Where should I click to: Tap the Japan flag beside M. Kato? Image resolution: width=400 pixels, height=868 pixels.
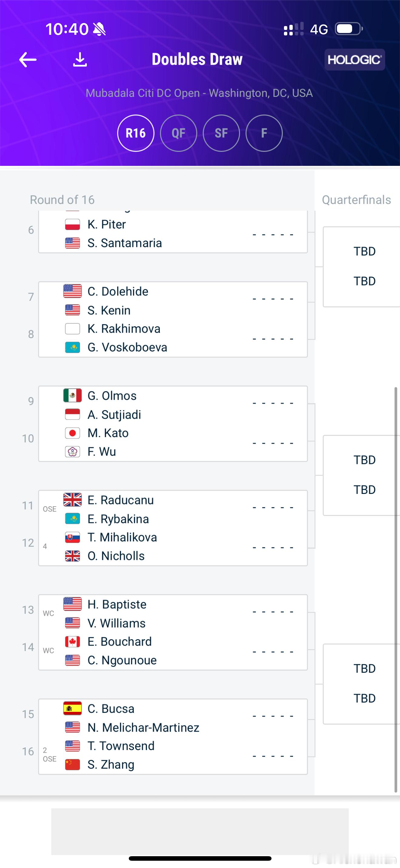(x=72, y=433)
